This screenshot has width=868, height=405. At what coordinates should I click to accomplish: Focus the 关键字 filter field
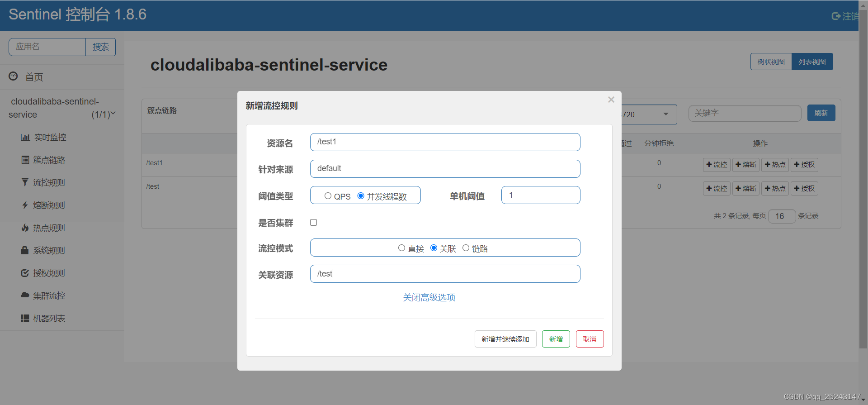pyautogui.click(x=745, y=113)
